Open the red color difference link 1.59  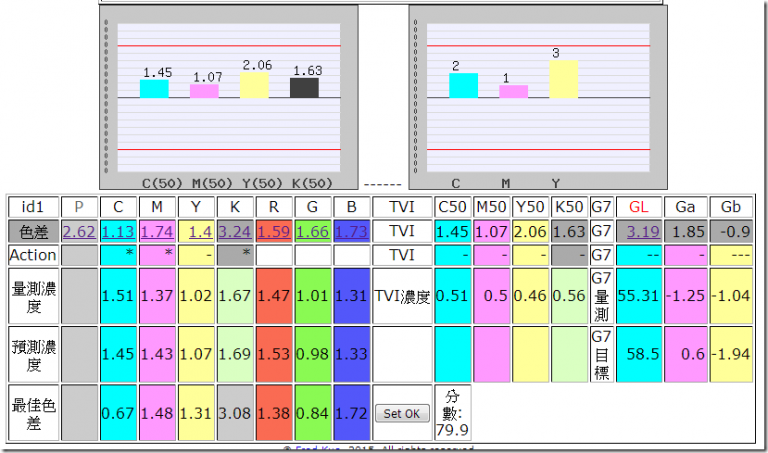(273, 231)
